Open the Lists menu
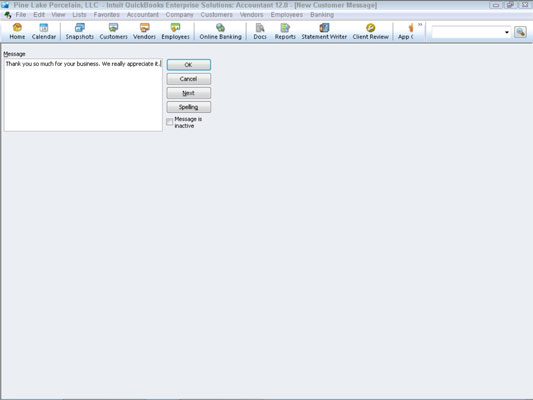Image resolution: width=533 pixels, height=400 pixels. click(x=79, y=15)
